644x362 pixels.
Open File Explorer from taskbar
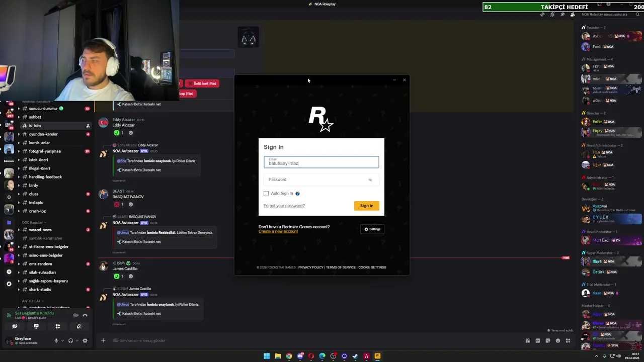tap(278, 356)
